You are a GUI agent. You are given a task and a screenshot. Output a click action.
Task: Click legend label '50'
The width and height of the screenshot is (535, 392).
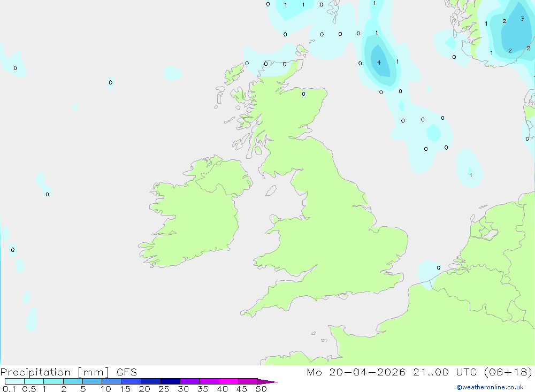coord(261,389)
